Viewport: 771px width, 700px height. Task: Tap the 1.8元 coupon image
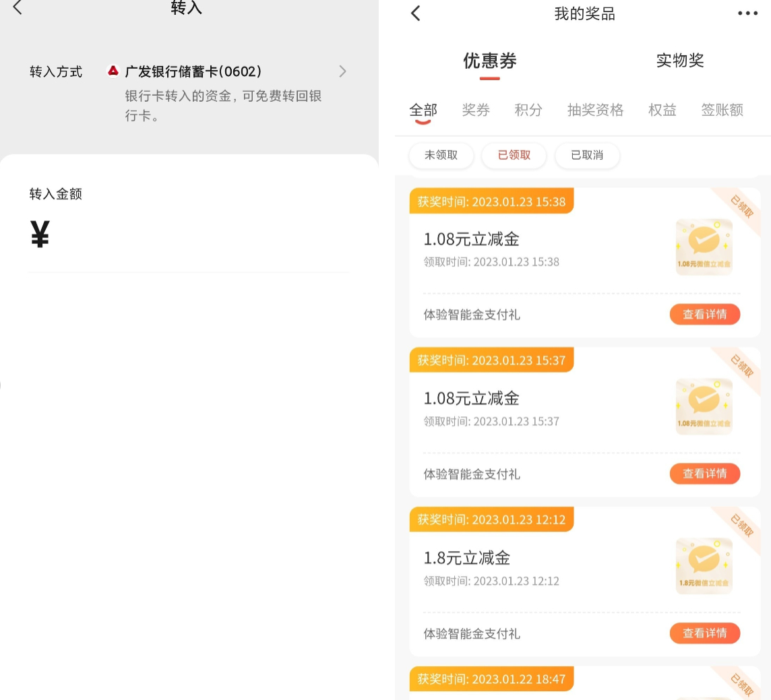click(x=704, y=566)
